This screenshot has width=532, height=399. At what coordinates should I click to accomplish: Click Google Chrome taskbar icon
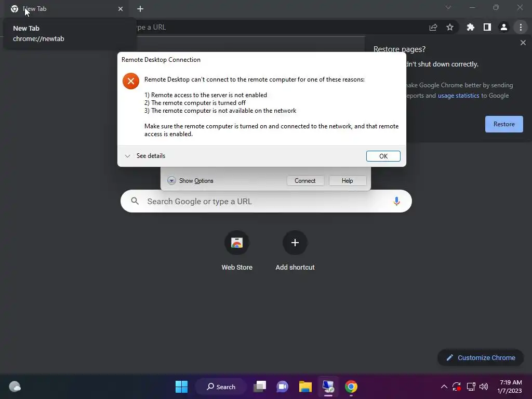[x=351, y=387]
